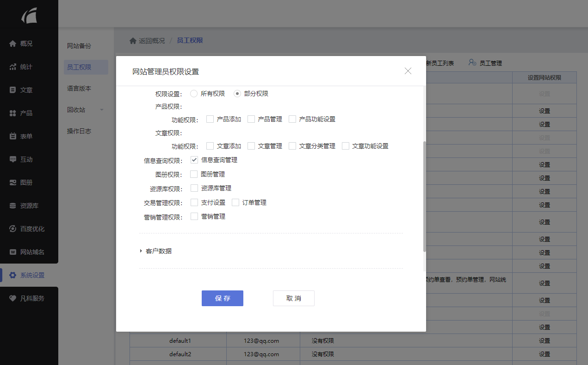Click 没有权限 in the default2 row

[x=323, y=354]
